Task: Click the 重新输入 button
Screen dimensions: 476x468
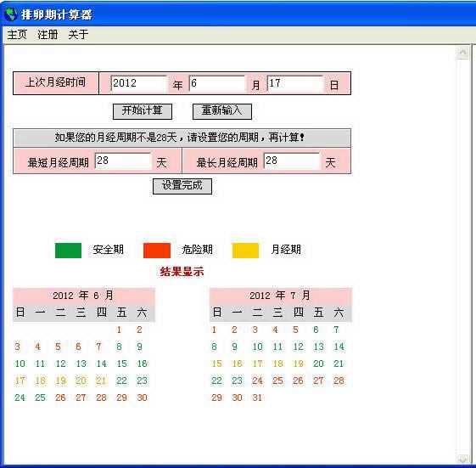Action: pyautogui.click(x=222, y=111)
